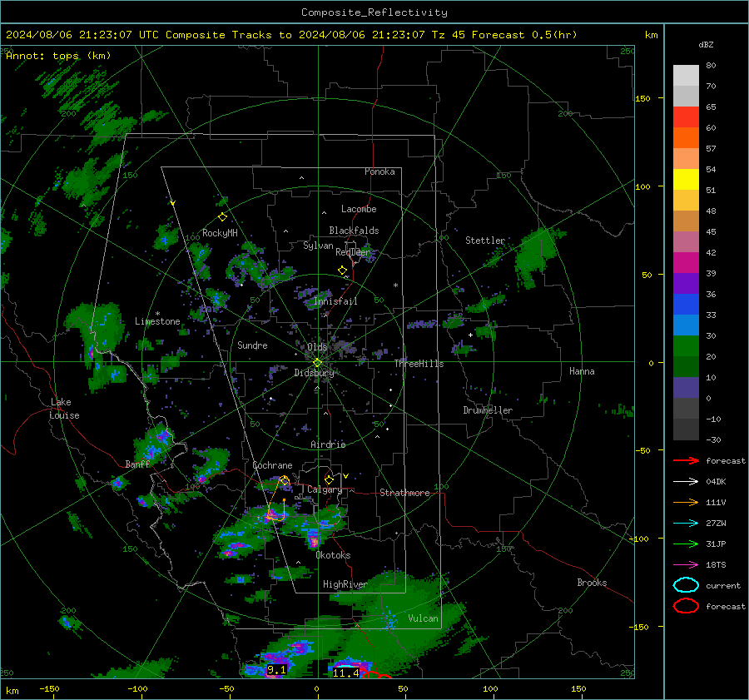Click the ThreeHills label

[419, 364]
